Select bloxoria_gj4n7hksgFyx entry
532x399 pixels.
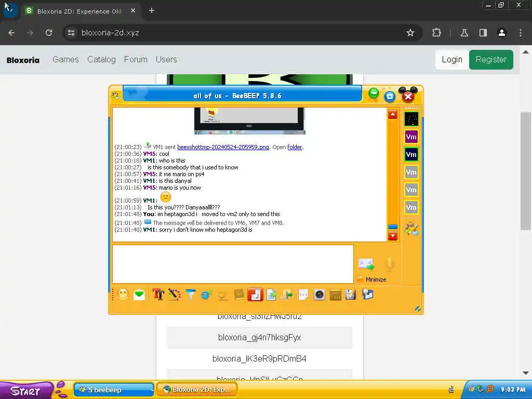(x=260, y=338)
